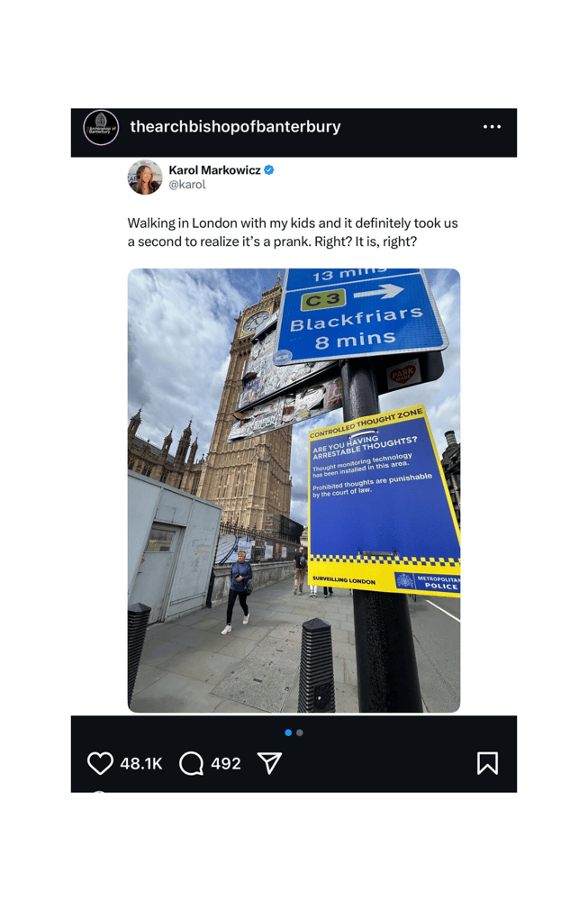This screenshot has width=588, height=901.
Task: Click the Karol Markowicz display name
Action: click(214, 170)
